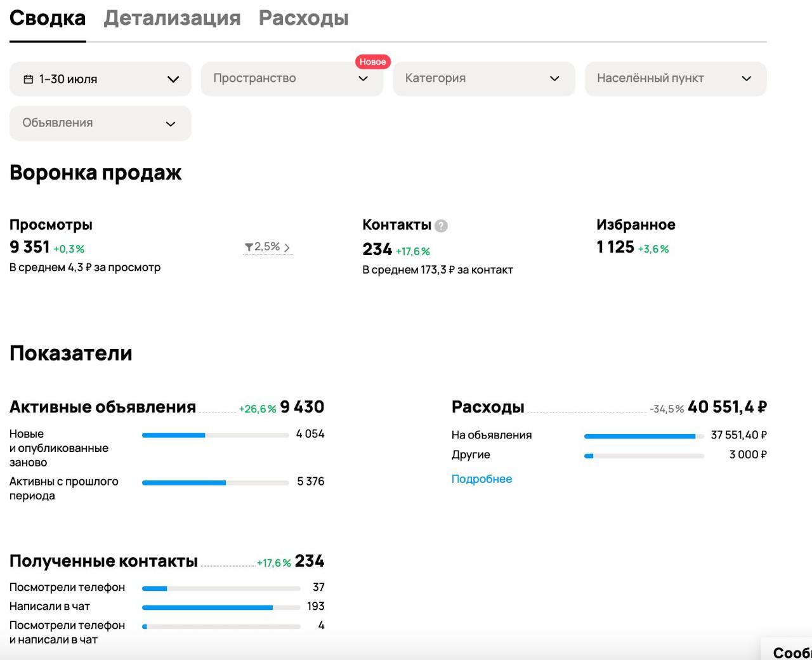Click the red Новое badge
Viewport: 812px width, 660px height.
point(372,62)
